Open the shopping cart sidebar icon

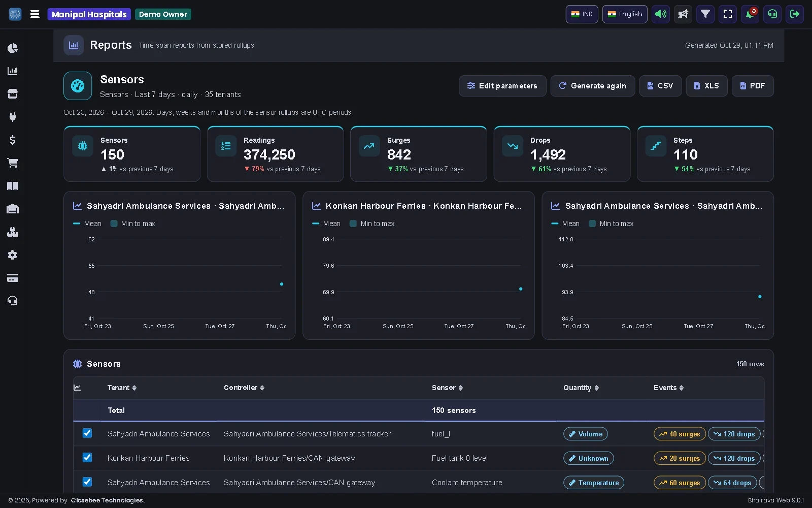click(x=13, y=163)
